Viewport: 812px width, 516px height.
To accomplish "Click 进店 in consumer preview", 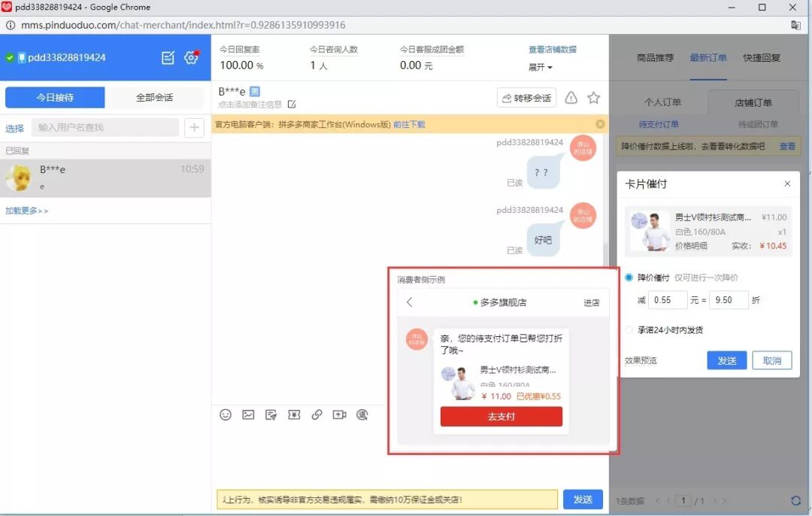I will coord(592,302).
